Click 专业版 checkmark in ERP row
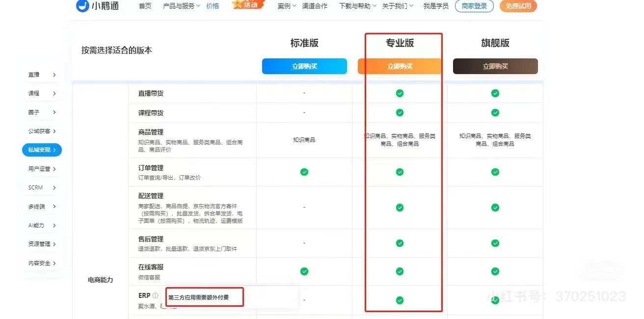The height and width of the screenshot is (319, 644). pyautogui.click(x=400, y=300)
